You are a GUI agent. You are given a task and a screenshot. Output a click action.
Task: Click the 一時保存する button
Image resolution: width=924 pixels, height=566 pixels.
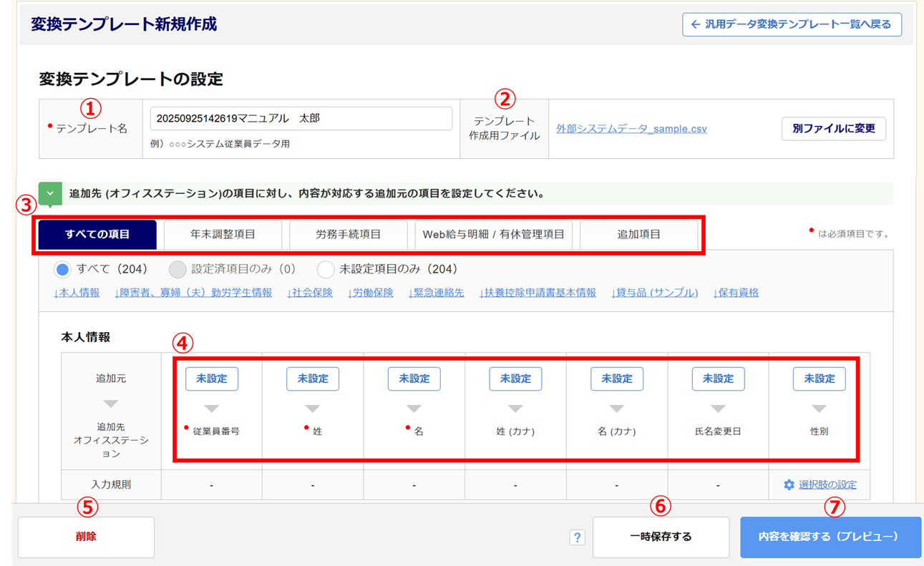click(x=661, y=537)
